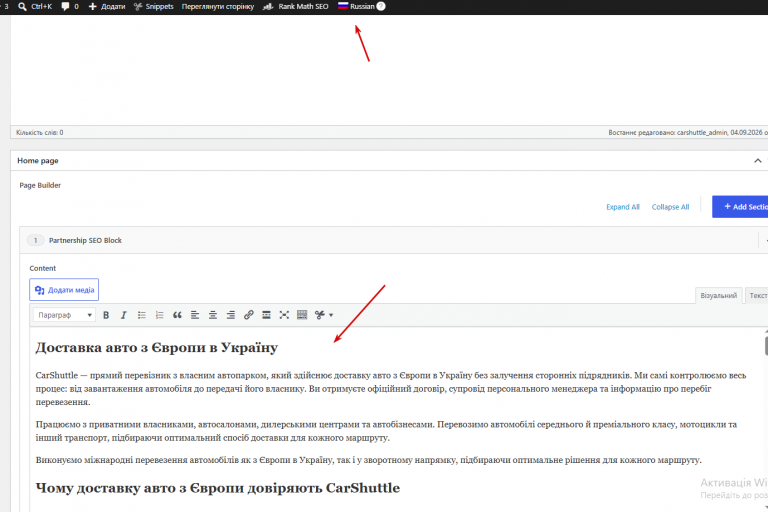Click Collapse All link
This screenshot has height=512, width=768.
[x=670, y=207]
